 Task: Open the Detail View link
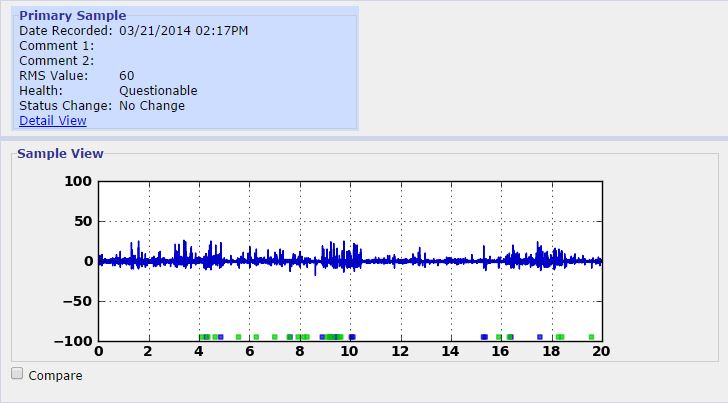(52, 121)
